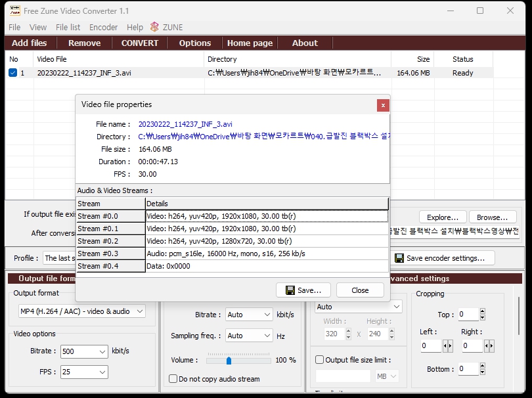Close the Video file properties dialog with red X
Image resolution: width=532 pixels, height=398 pixels.
(x=383, y=105)
